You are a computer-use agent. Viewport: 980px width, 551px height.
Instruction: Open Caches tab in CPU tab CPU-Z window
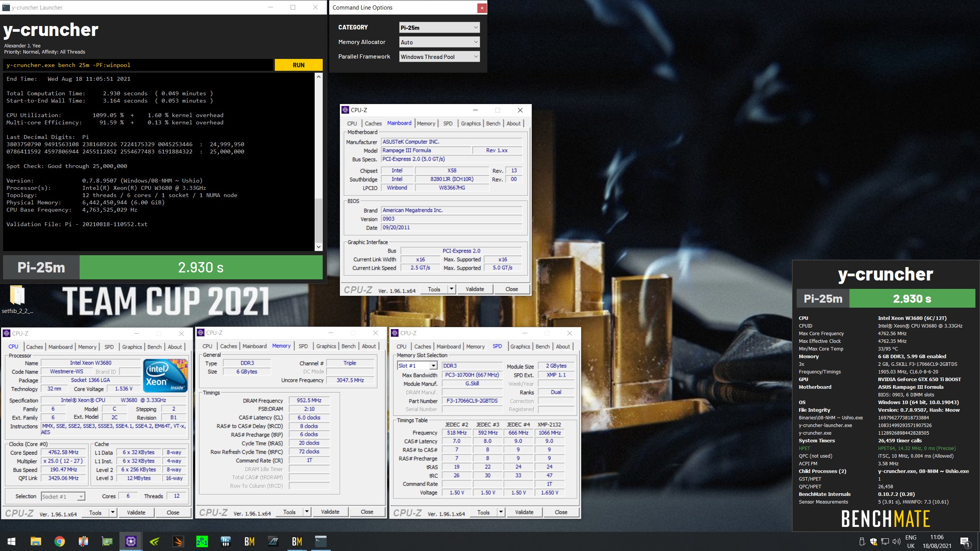pyautogui.click(x=34, y=347)
